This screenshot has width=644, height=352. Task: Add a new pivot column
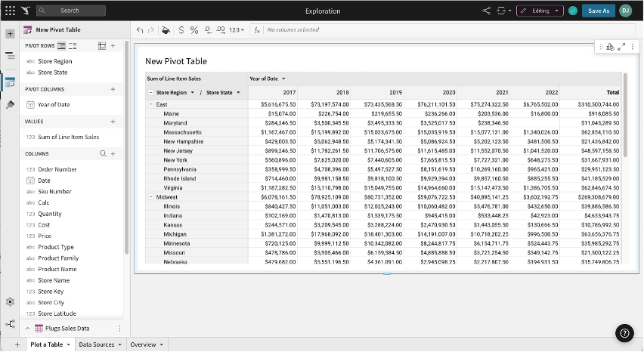(113, 89)
